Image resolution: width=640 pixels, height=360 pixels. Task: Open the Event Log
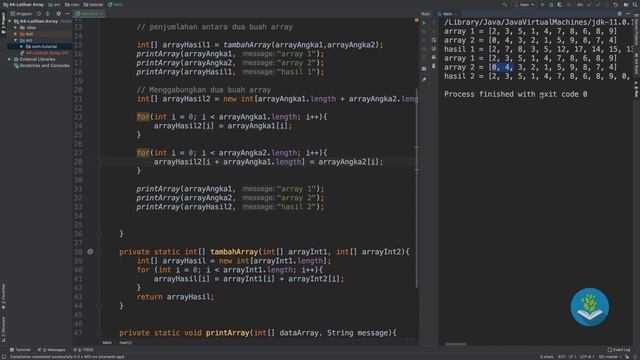[619, 350]
